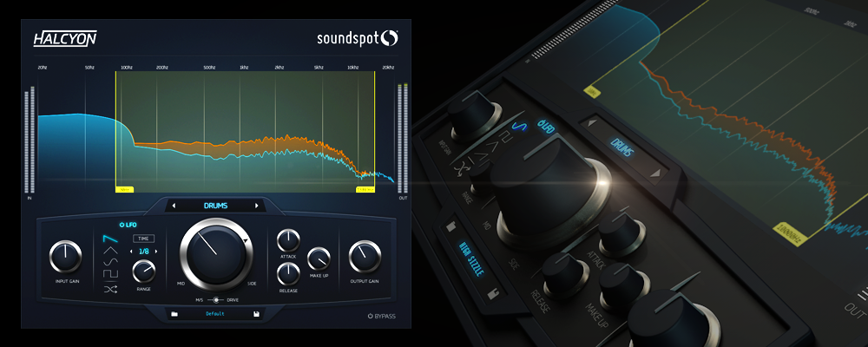This screenshot has height=347, width=868.
Task: Flip the M/S – DRIVE switch
Action: 215,300
